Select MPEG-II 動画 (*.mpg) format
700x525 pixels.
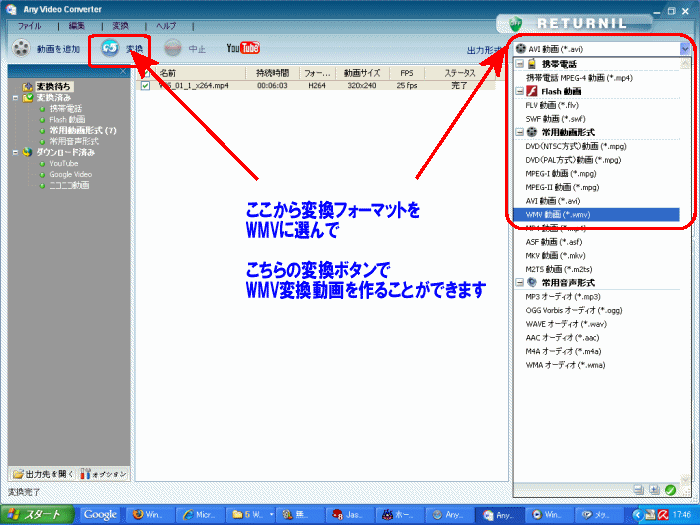[562, 187]
